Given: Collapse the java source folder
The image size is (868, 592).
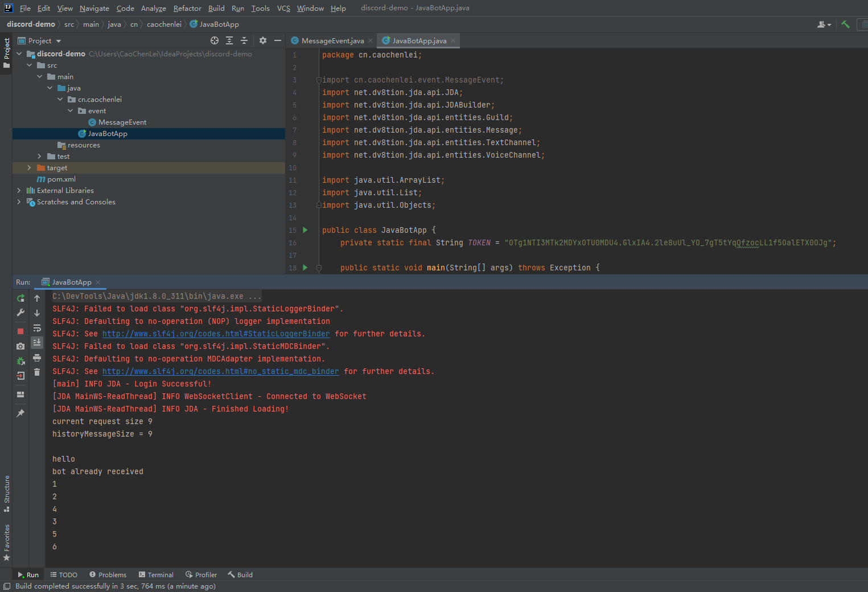Looking at the screenshot, I should (x=50, y=88).
